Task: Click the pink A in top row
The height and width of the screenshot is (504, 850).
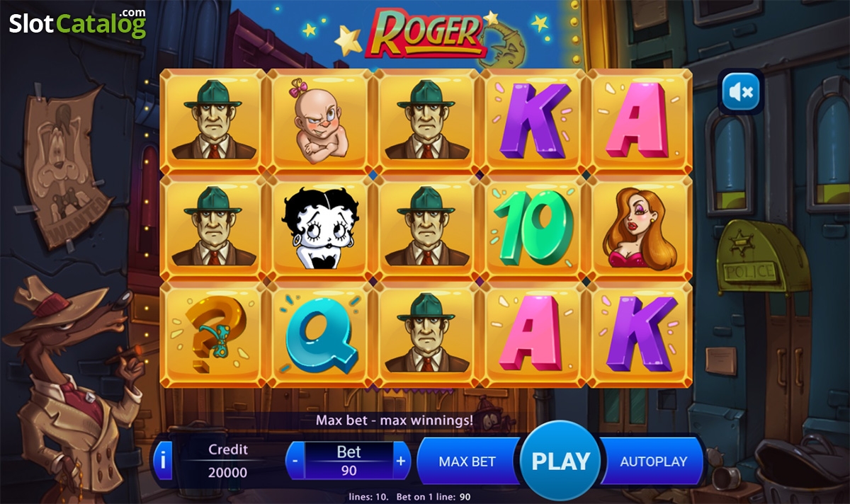Action: pos(639,119)
